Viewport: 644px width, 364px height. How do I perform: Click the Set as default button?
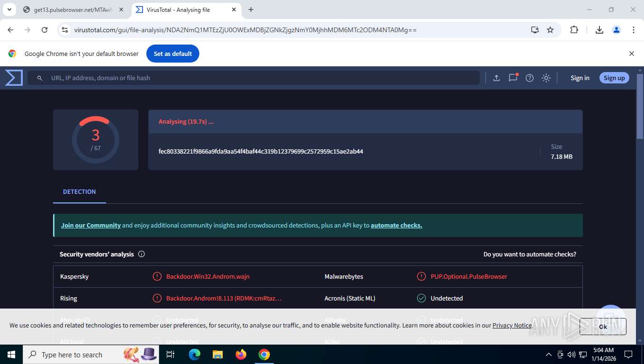click(x=173, y=54)
